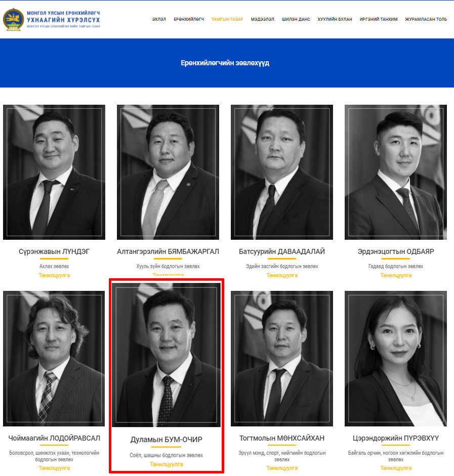Click the portrait photo of Цэрэндоржийн ПҮРЭВХҮҮ
The width and height of the screenshot is (454, 476).
(x=396, y=358)
